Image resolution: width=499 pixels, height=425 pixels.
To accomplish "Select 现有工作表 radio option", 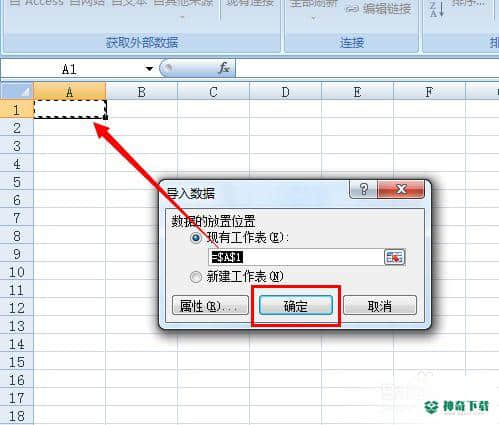I will click(195, 238).
